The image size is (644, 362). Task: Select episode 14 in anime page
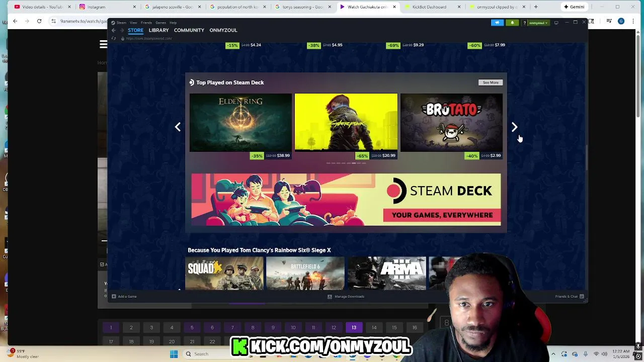click(374, 328)
